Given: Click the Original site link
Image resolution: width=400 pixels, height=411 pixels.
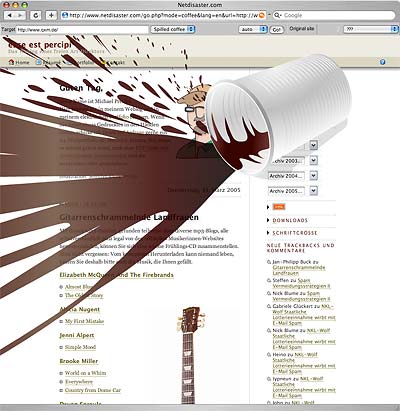Looking at the screenshot, I should pyautogui.click(x=302, y=29).
